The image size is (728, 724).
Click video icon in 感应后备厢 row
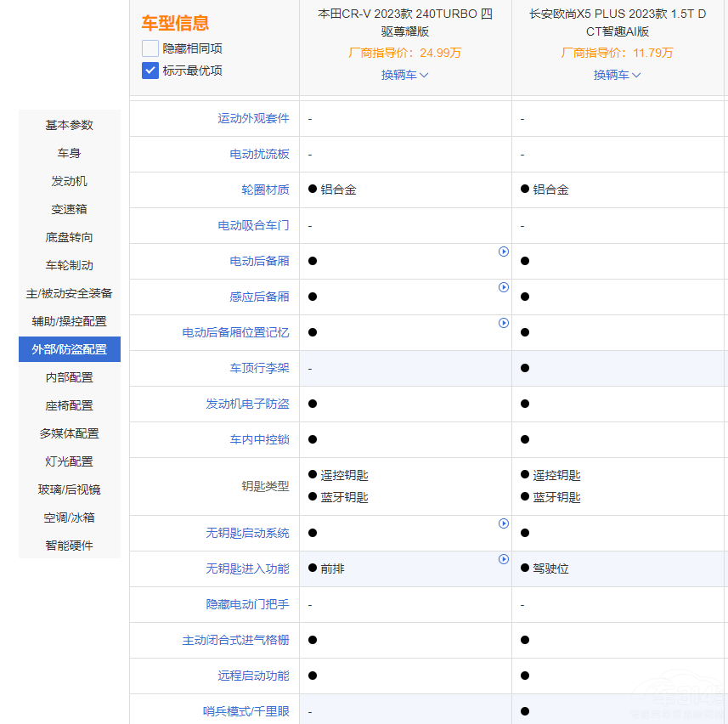pyautogui.click(x=503, y=287)
